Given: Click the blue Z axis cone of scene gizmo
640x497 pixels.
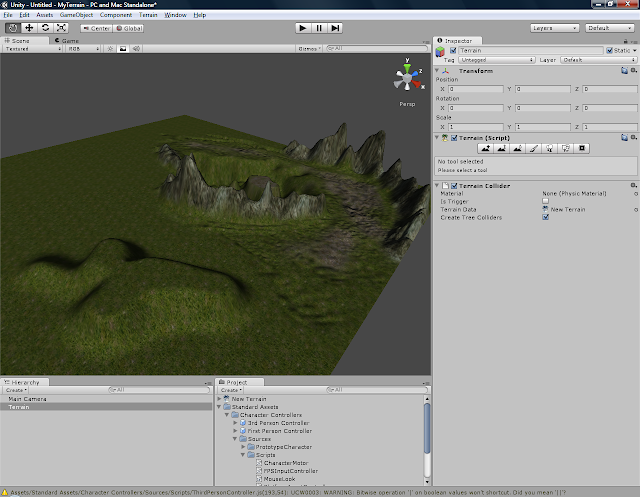Looking at the screenshot, I should click(414, 73).
